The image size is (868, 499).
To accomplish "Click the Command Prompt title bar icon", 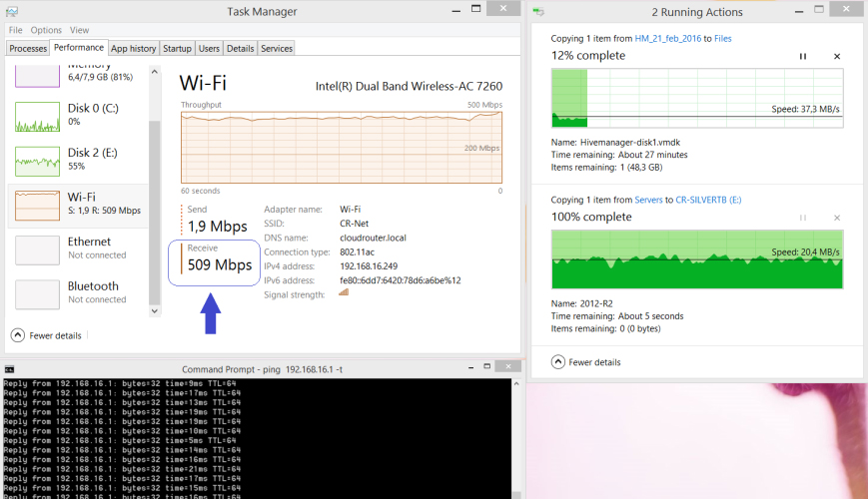I will [9, 369].
